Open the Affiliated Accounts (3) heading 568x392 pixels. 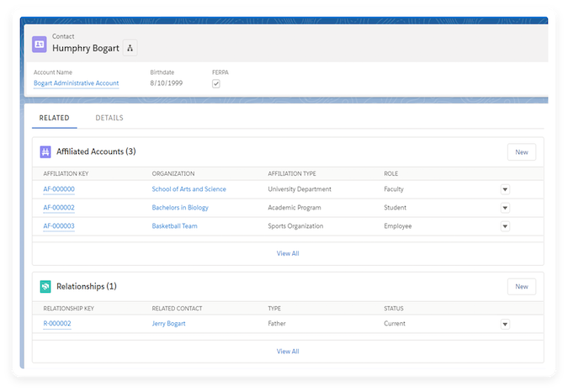[x=96, y=151]
